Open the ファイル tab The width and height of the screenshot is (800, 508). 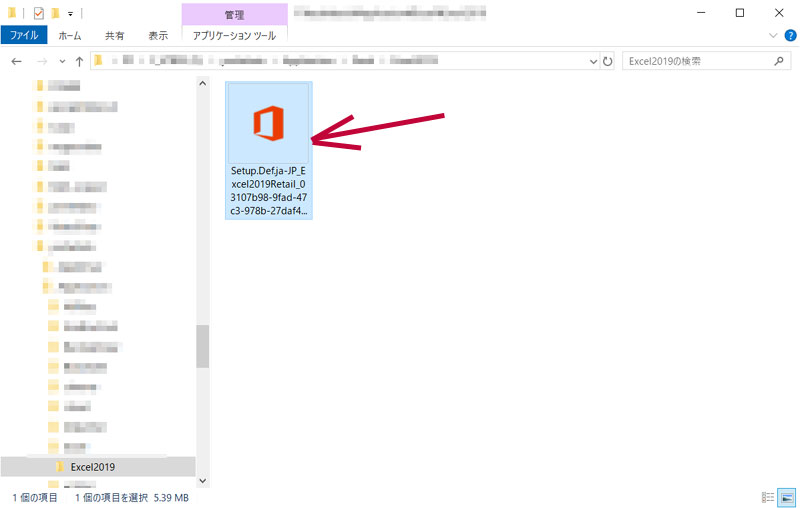(x=24, y=35)
